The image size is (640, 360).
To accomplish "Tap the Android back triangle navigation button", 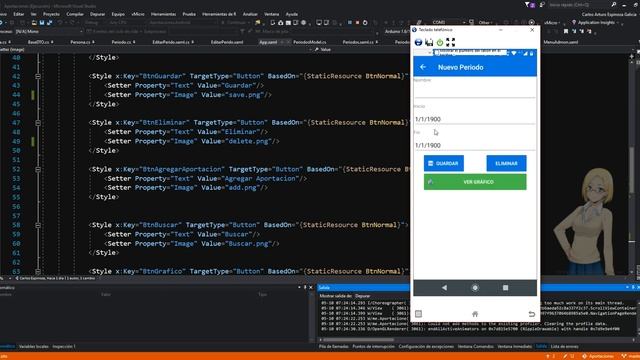I will [444, 288].
